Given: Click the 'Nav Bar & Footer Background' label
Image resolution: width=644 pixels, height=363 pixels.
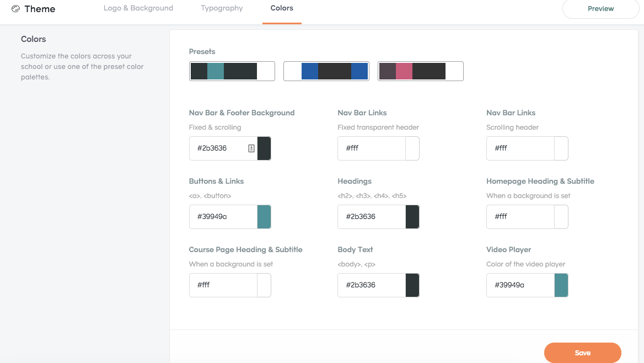Looking at the screenshot, I should coord(241,113).
